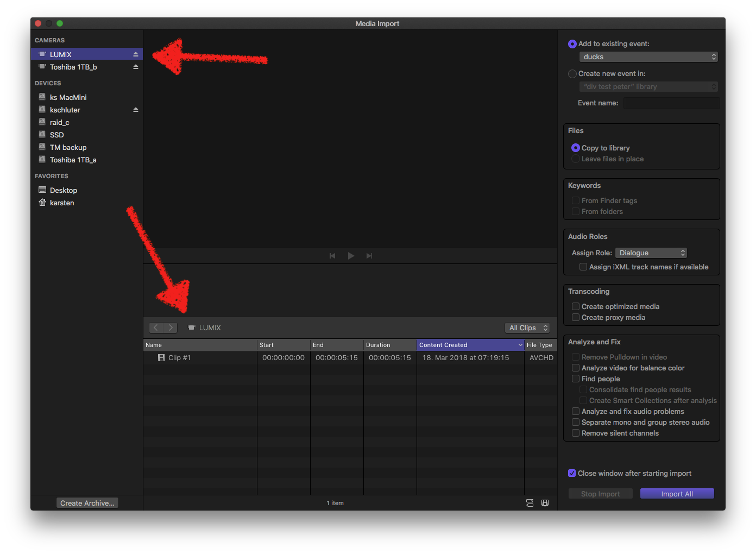
Task: Select the Desktop favorite in sidebar
Action: 63,190
